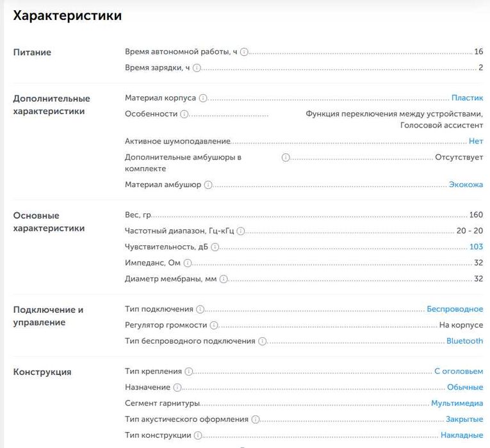This screenshot has height=448, width=490.
Task: Click the Пластик link
Action: pos(467,98)
